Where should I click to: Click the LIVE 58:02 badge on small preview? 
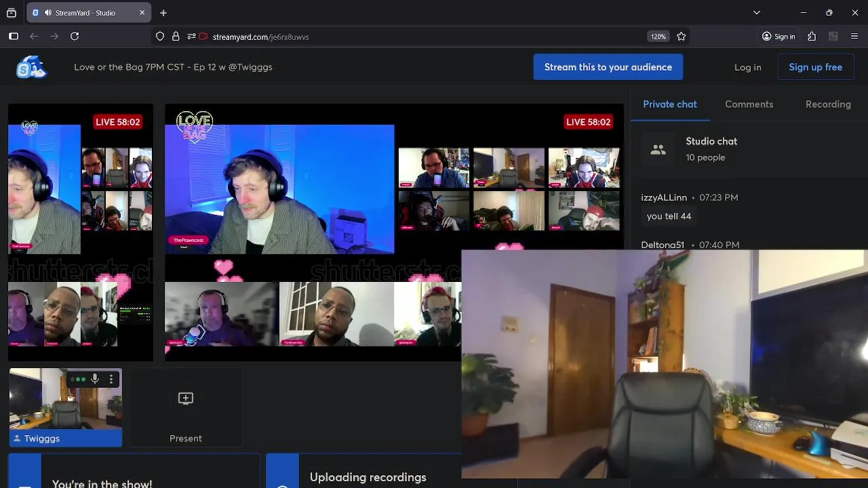pos(118,122)
